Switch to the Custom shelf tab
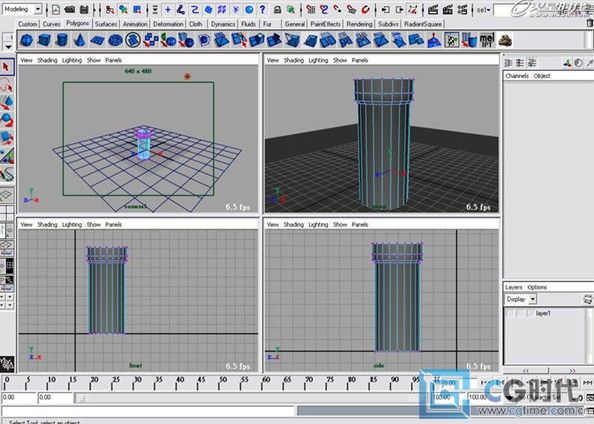Viewport: 594px width, 424px height. 28,24
